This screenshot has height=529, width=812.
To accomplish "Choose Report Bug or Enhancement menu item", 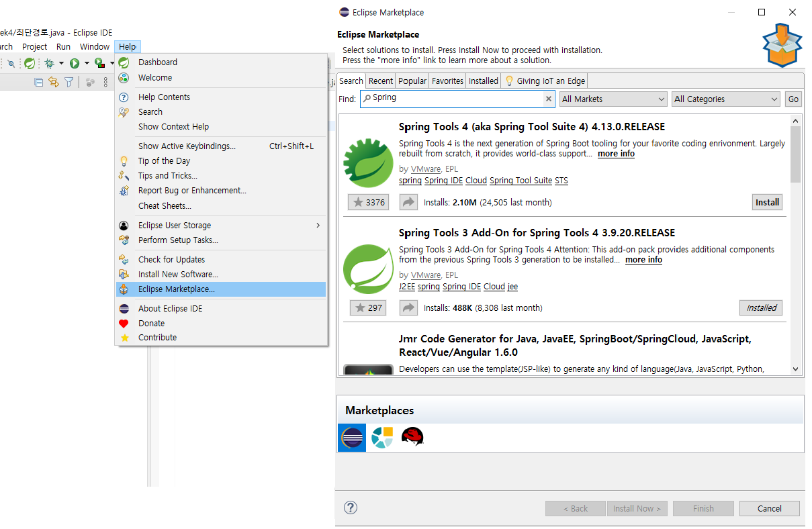I will [x=220, y=191].
